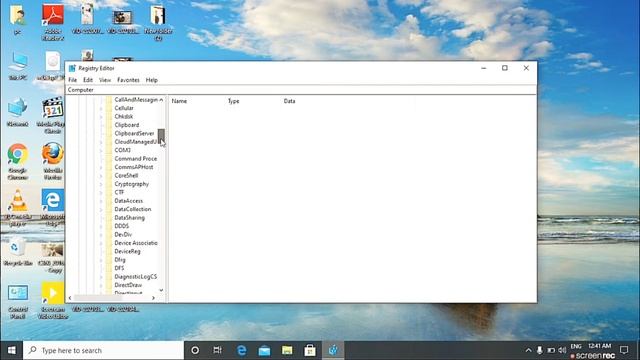This screenshot has height=360, width=640.
Task: Select the Recycle Bin desktop icon
Action: coord(18,253)
